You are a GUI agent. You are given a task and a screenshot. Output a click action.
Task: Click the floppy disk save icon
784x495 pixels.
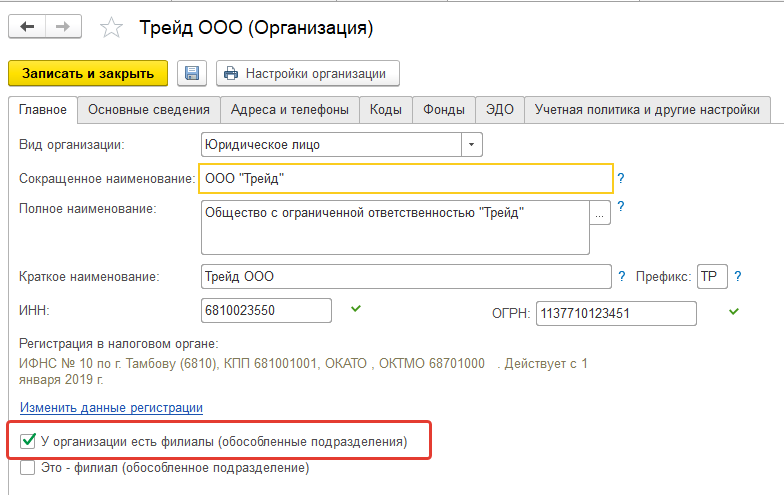pyautogui.click(x=191, y=73)
